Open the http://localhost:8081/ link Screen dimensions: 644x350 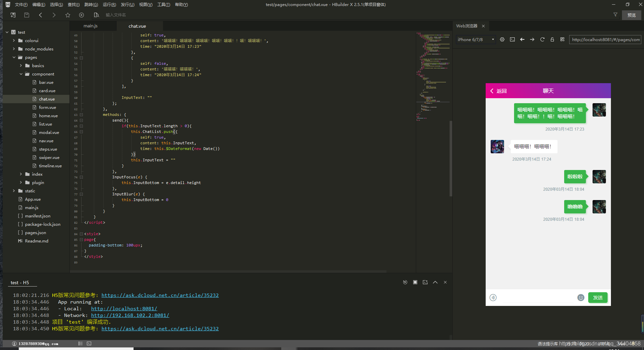tap(124, 309)
